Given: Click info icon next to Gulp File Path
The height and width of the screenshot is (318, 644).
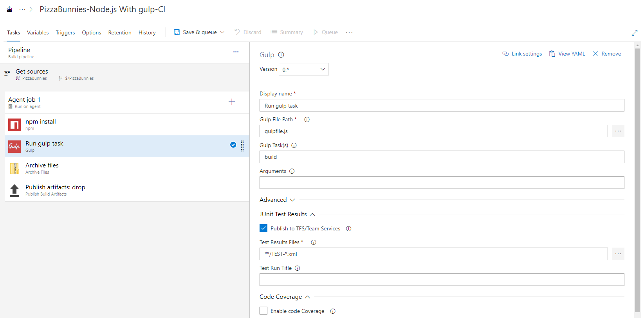Looking at the screenshot, I should [307, 120].
